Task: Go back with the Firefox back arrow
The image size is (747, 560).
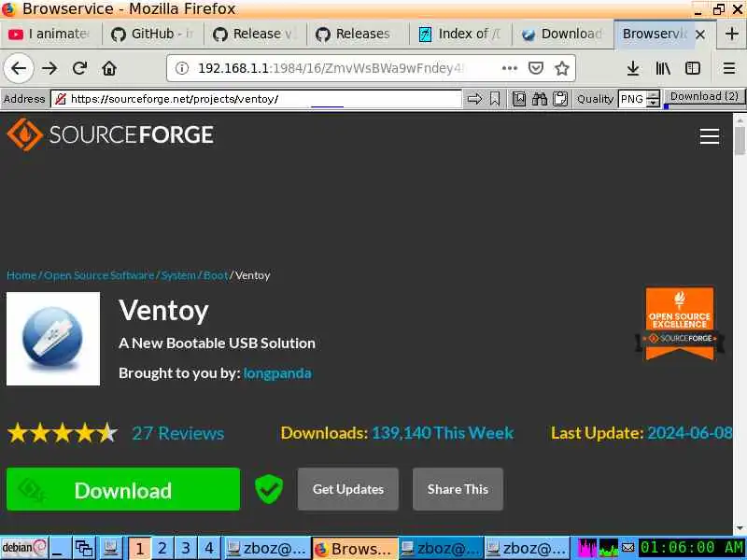Action: coord(19,68)
